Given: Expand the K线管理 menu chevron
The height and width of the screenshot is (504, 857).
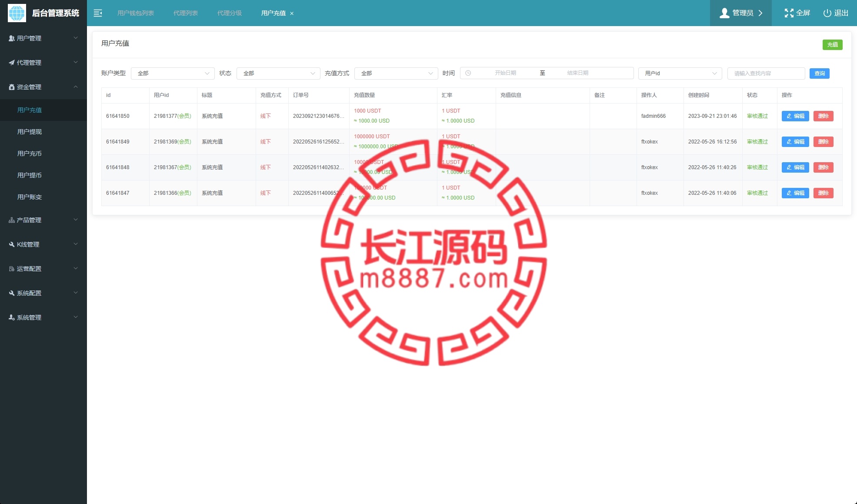Looking at the screenshot, I should pyautogui.click(x=76, y=244).
